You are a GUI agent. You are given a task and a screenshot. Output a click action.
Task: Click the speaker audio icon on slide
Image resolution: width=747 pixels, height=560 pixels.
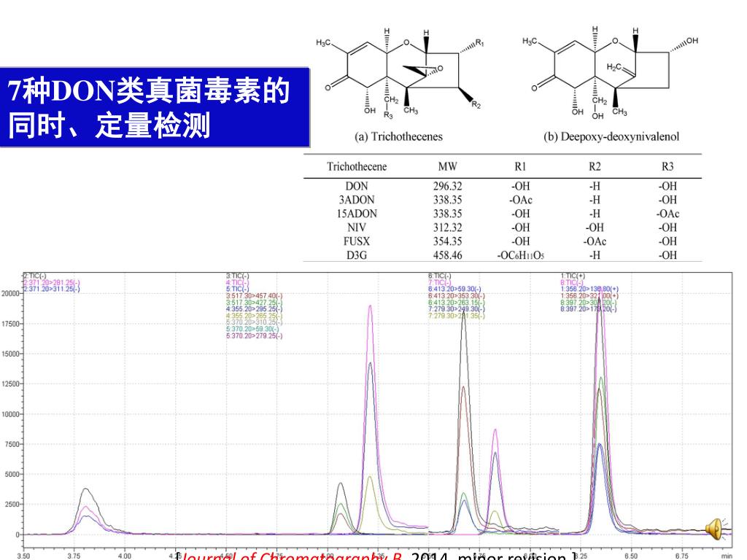(716, 529)
